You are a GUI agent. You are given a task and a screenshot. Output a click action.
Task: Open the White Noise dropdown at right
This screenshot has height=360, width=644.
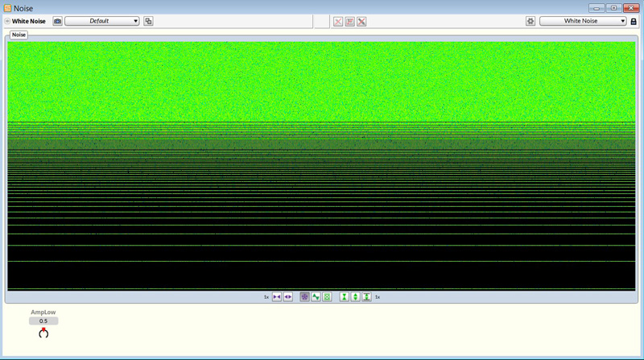[x=583, y=21]
